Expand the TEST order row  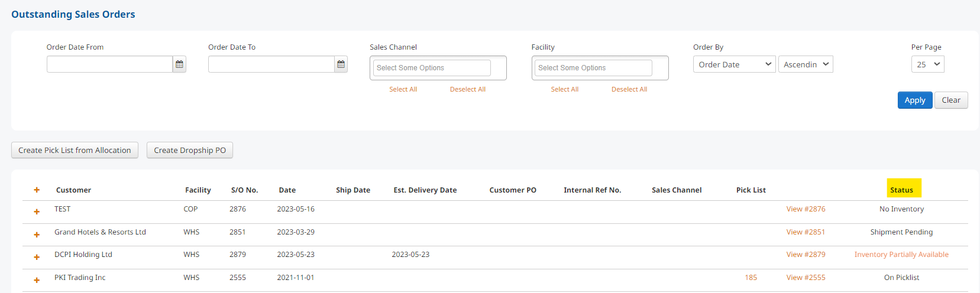37,211
